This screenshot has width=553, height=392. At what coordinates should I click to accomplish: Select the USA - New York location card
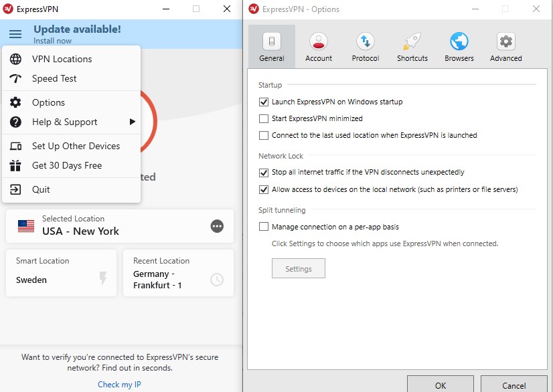120,226
